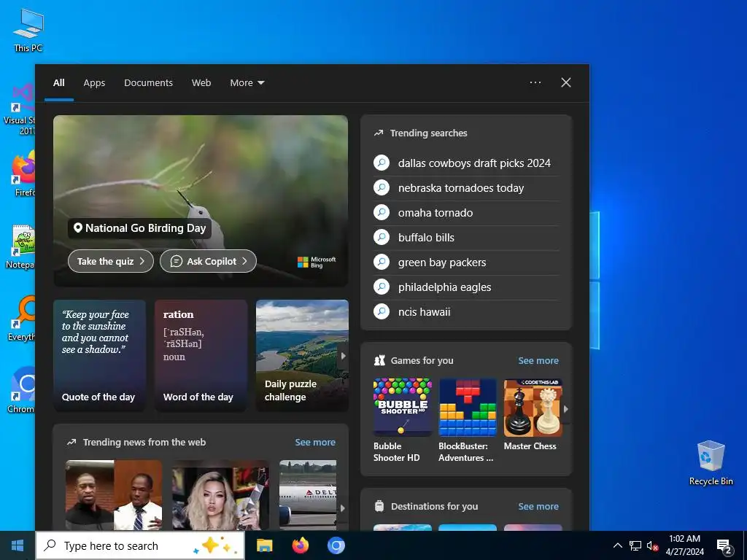
Task: Click Destinations for you suitcase icon
Action: [x=379, y=506]
